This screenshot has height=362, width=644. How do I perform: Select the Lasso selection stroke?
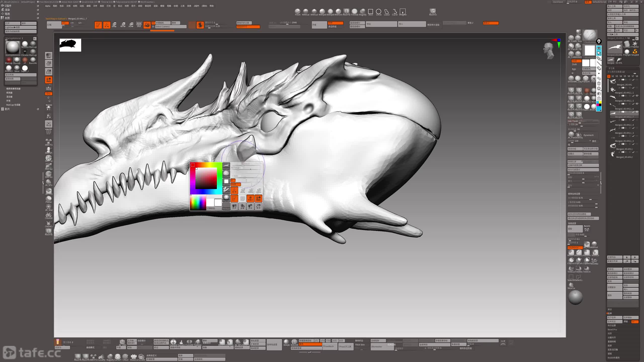coord(387,12)
